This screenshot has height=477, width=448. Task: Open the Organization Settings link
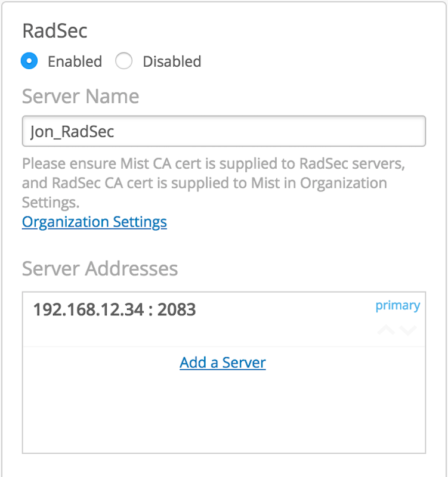pos(94,222)
